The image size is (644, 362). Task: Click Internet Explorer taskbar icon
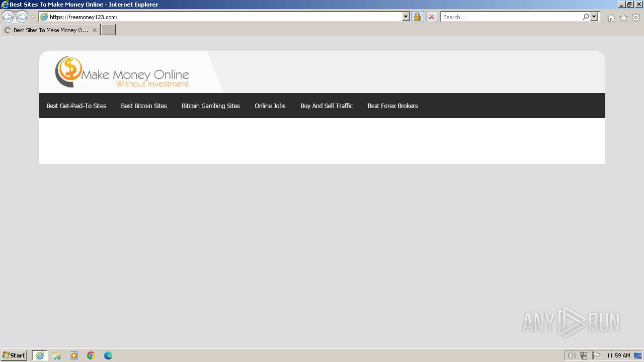[x=40, y=355]
